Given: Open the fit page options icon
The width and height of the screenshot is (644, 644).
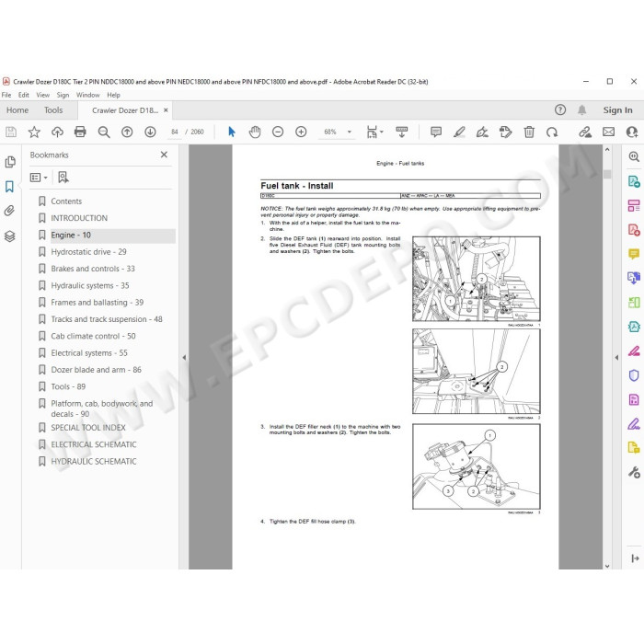Looking at the screenshot, I should 374,132.
